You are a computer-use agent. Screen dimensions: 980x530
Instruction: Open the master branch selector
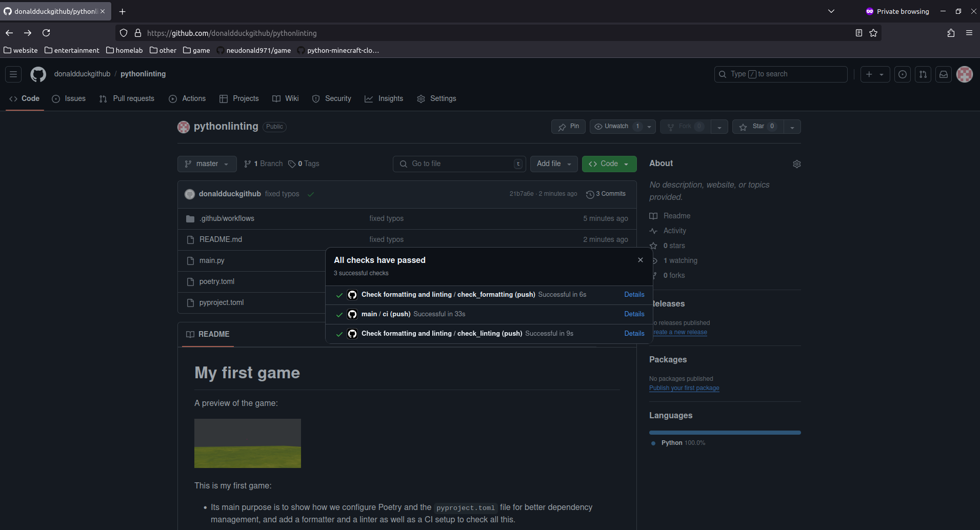point(207,164)
